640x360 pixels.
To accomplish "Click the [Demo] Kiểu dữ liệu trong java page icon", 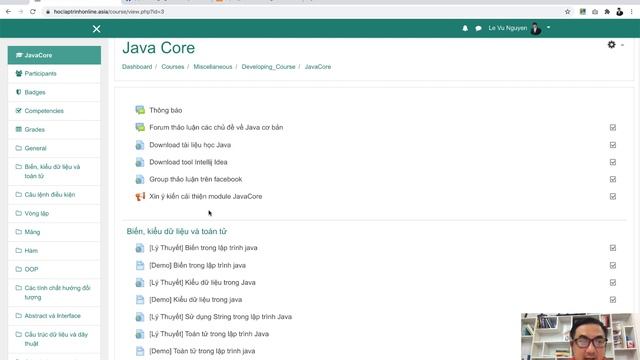I will tap(140, 300).
